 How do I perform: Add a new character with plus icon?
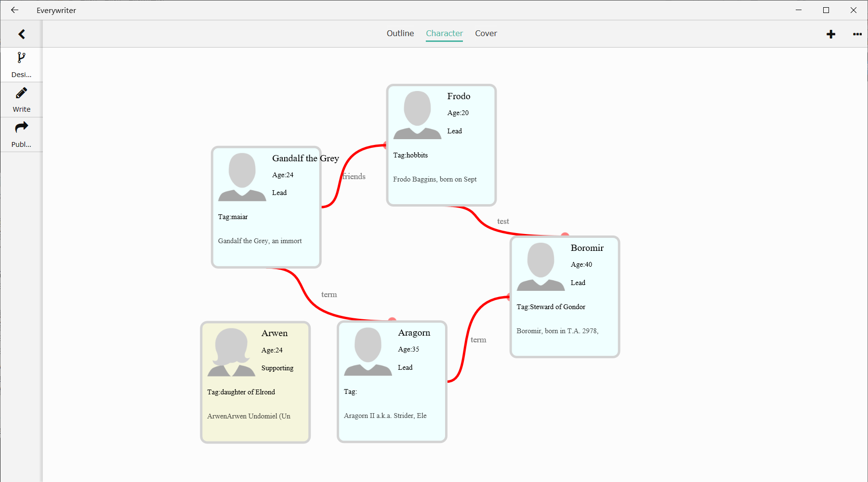pyautogui.click(x=831, y=34)
